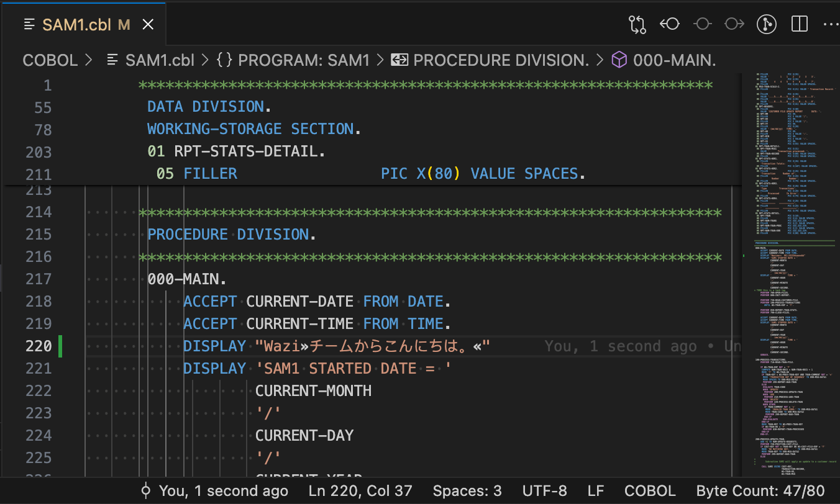Close the SAM1.cbl tab
Screen dimensions: 840x504
148,24
